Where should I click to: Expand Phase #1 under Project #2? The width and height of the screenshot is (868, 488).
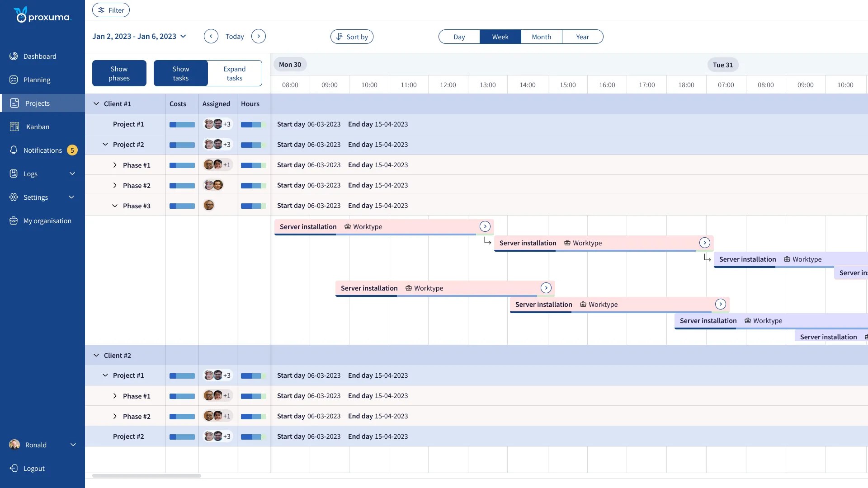[x=115, y=164]
